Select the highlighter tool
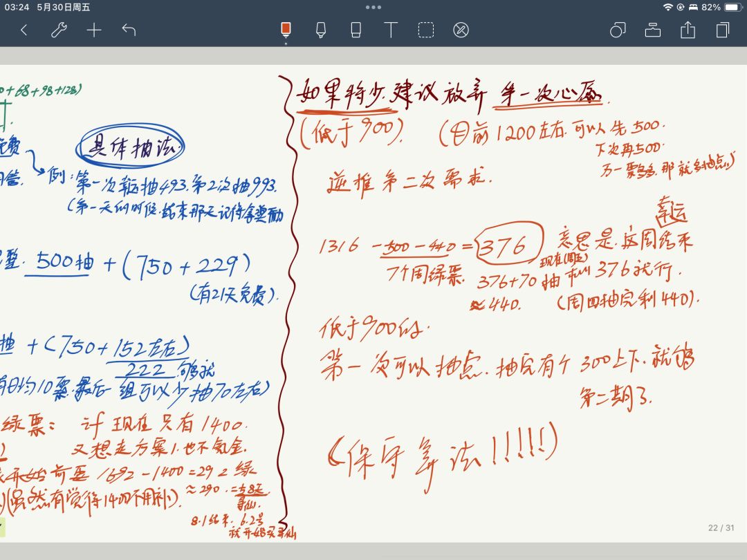 [321, 30]
